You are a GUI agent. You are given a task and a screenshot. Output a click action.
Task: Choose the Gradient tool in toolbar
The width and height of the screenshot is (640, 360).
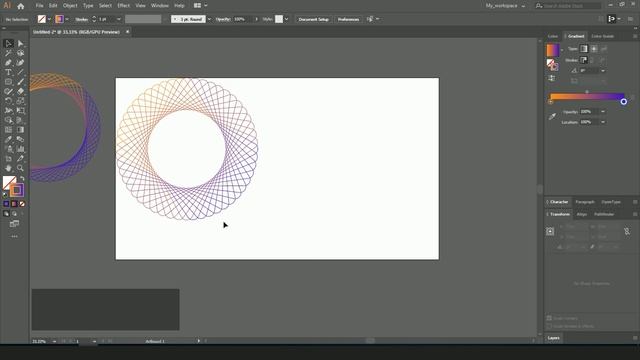pos(20,130)
